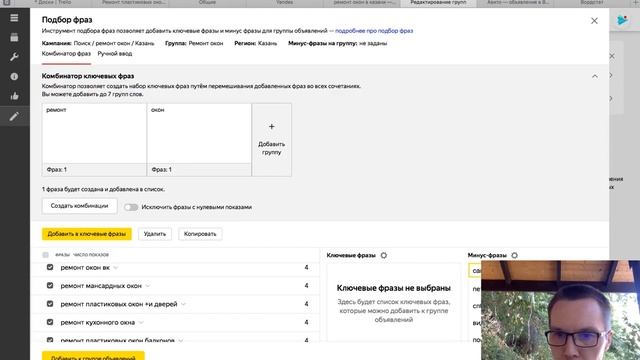
Task: Expand chevron next to ремонт окон вк
Action: click(116, 268)
